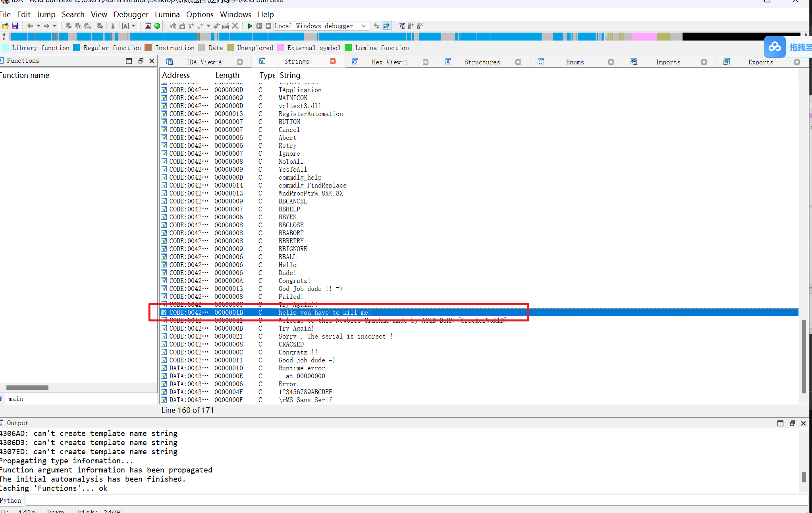Expand the forward navigation history dropdown arrow

pyautogui.click(x=55, y=26)
